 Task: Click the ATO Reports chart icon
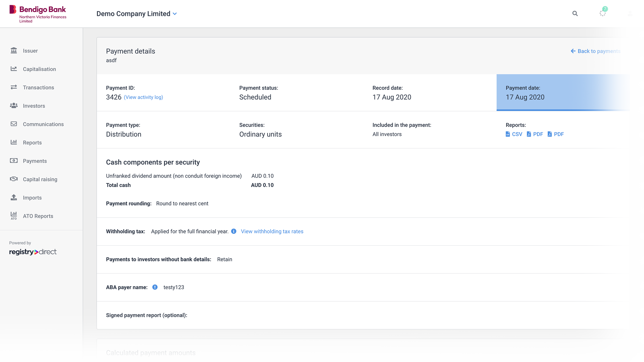pyautogui.click(x=14, y=216)
